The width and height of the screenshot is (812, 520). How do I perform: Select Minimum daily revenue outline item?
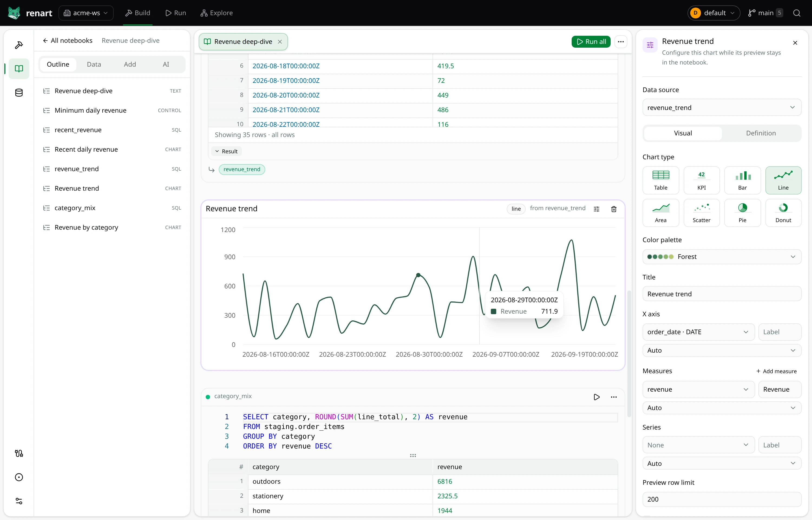[x=112, y=110]
